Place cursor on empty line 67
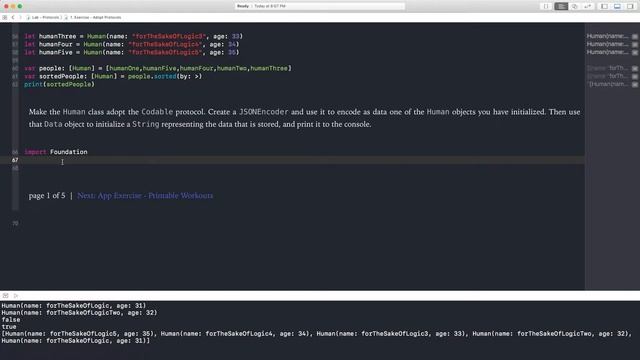This screenshot has width=640, height=360. 304,160
